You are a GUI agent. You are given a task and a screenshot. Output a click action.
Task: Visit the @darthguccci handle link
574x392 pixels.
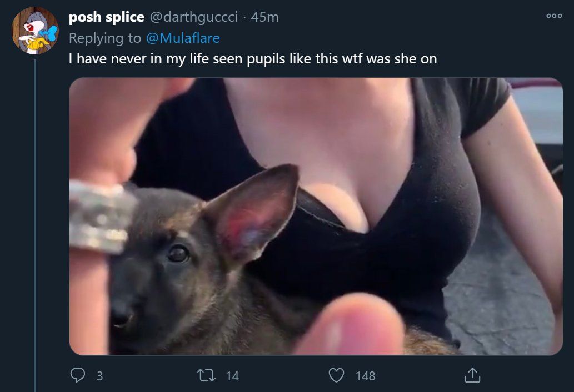tap(194, 17)
